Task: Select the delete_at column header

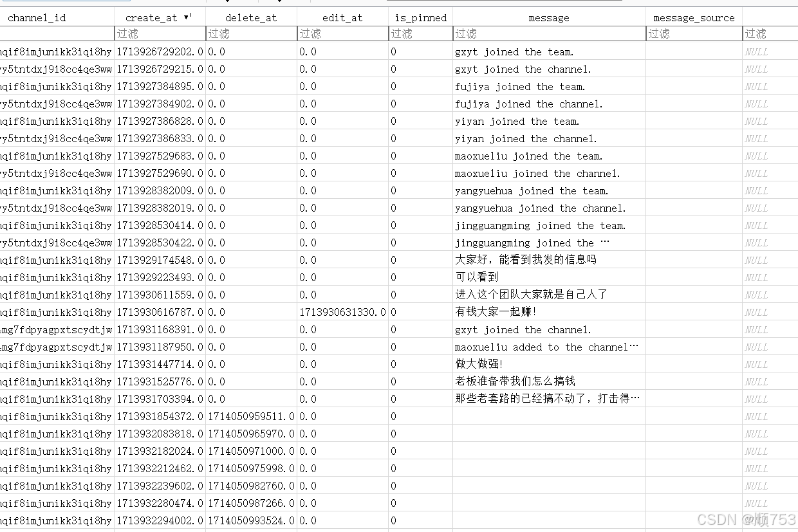Action: point(251,17)
